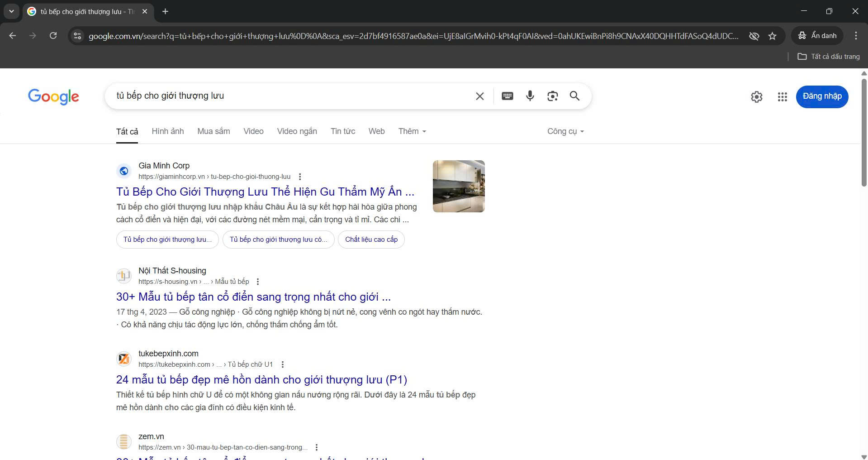Click the Đăng nhập sign-in button
Image resolution: width=868 pixels, height=460 pixels.
click(822, 96)
